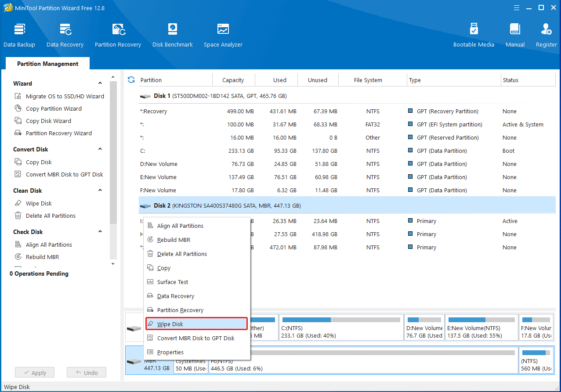Image resolution: width=561 pixels, height=392 pixels.
Task: Open the application hamburger menu in title bar
Action: [x=517, y=7]
